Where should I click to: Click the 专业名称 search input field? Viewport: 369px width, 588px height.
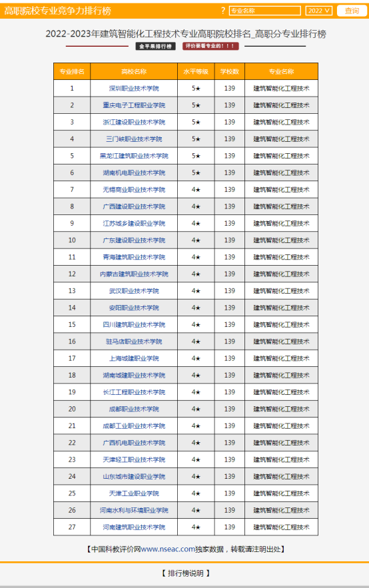[x=264, y=11]
